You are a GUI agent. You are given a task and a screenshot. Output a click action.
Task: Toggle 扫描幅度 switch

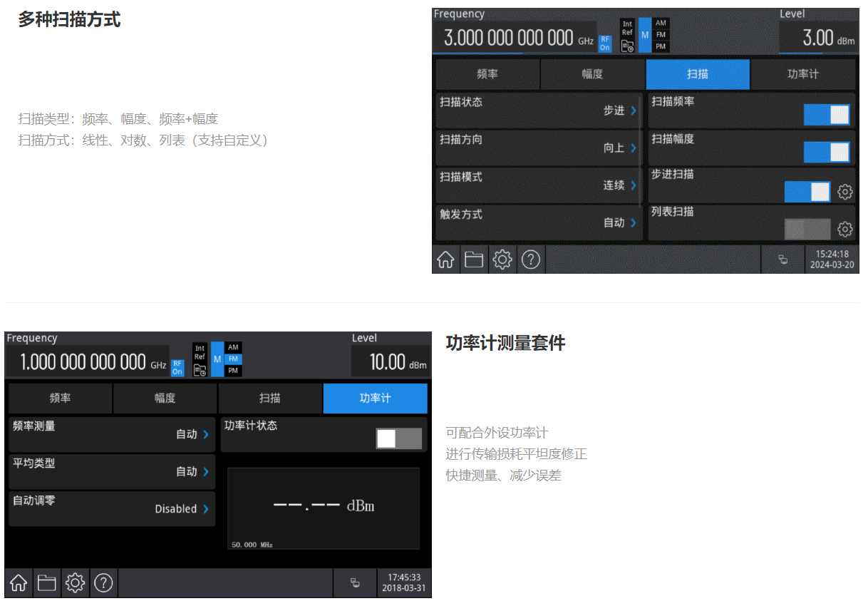[x=827, y=152]
